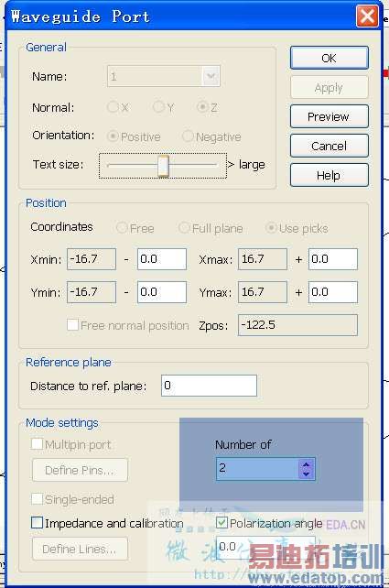Screen dimensions: 389x588
Task: Click the Xmin offset input field
Action: (x=162, y=259)
